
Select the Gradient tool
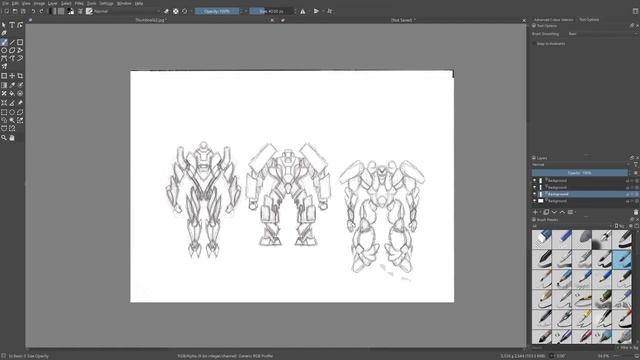pos(4,85)
